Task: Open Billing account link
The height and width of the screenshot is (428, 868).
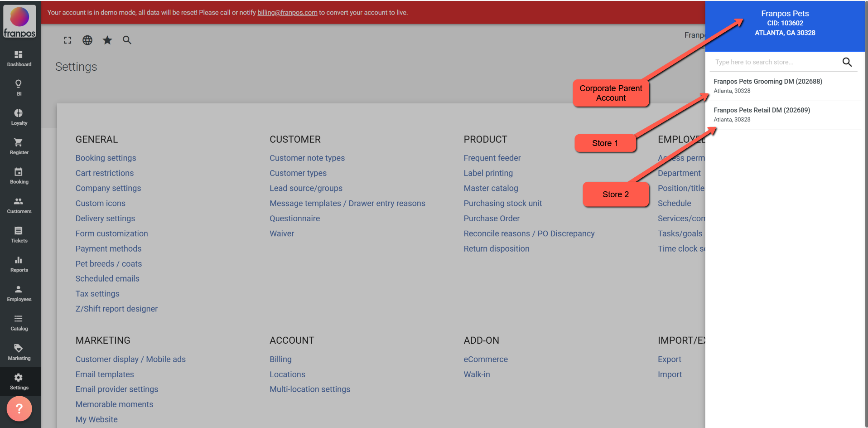Action: (x=280, y=359)
